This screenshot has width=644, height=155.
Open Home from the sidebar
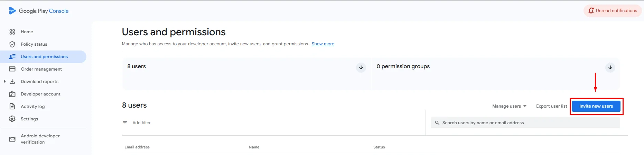(x=27, y=32)
